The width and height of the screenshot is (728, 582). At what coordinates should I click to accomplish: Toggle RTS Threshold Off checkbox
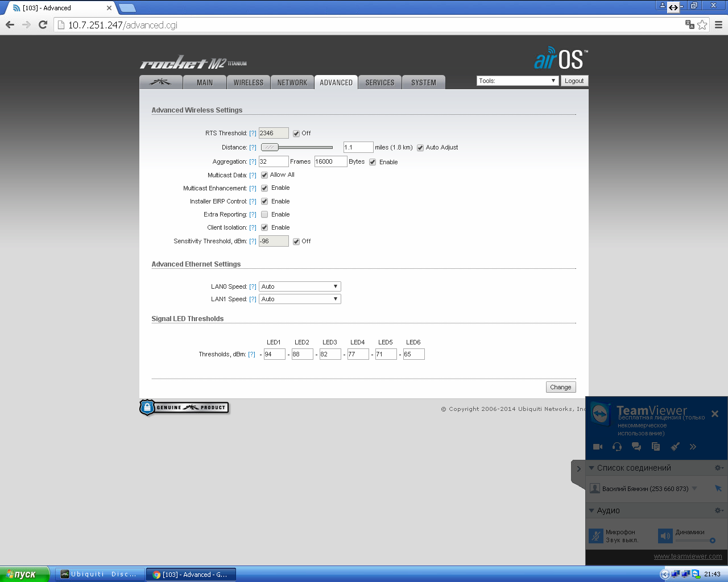click(x=296, y=134)
